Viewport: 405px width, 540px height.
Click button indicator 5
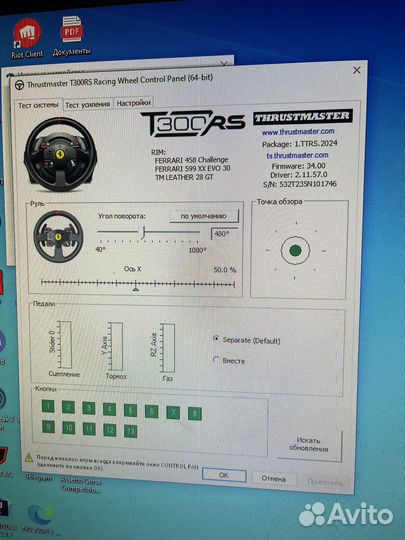[130, 411]
